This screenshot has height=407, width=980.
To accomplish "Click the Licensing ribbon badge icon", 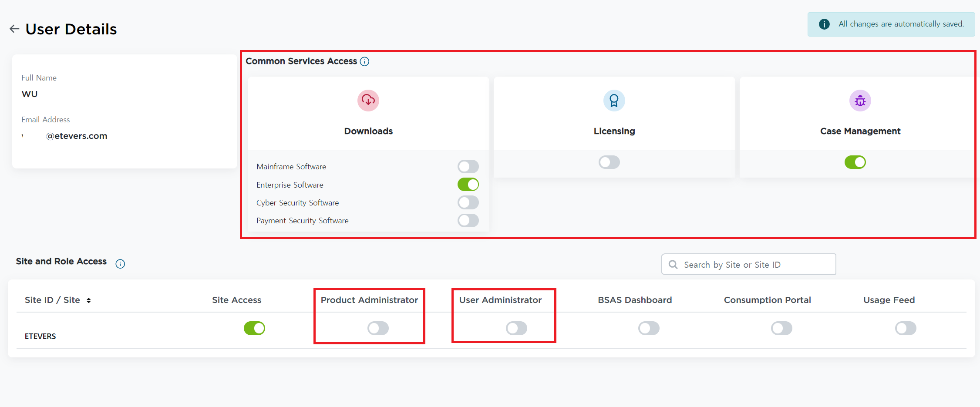I will [614, 101].
